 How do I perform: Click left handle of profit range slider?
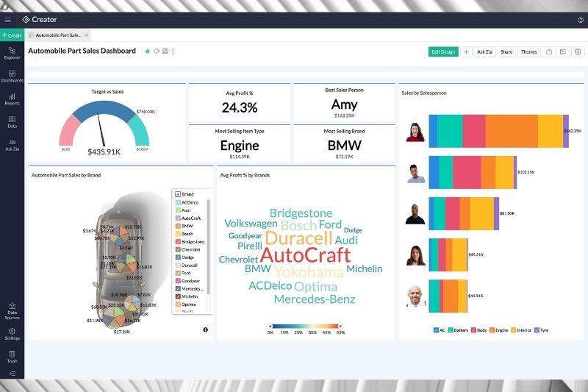click(270, 326)
